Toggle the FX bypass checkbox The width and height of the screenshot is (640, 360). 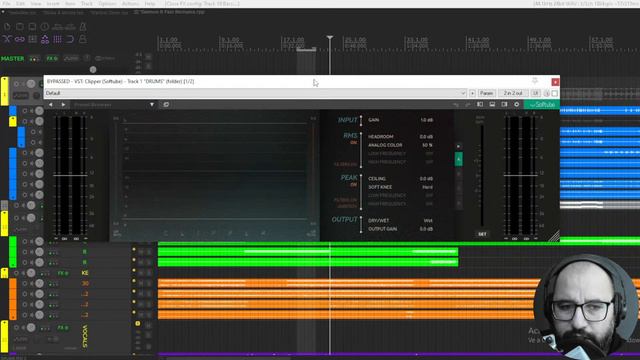[555, 93]
